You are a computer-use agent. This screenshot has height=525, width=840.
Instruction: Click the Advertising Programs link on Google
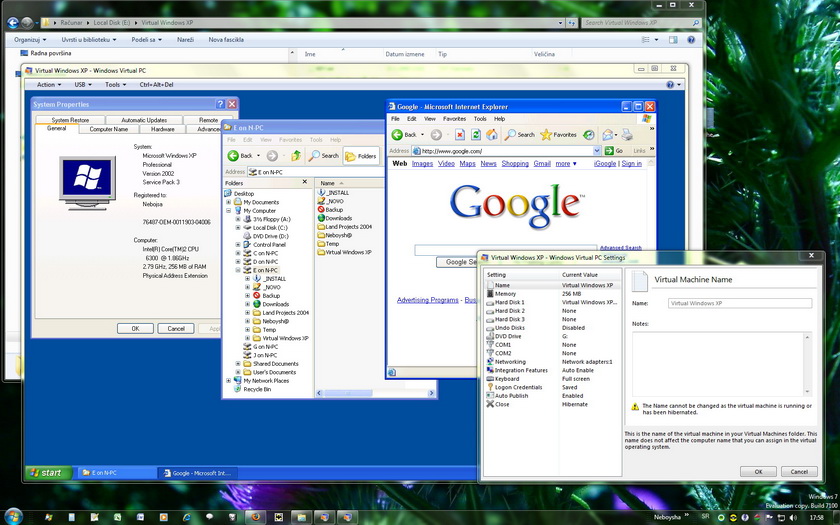(x=427, y=300)
